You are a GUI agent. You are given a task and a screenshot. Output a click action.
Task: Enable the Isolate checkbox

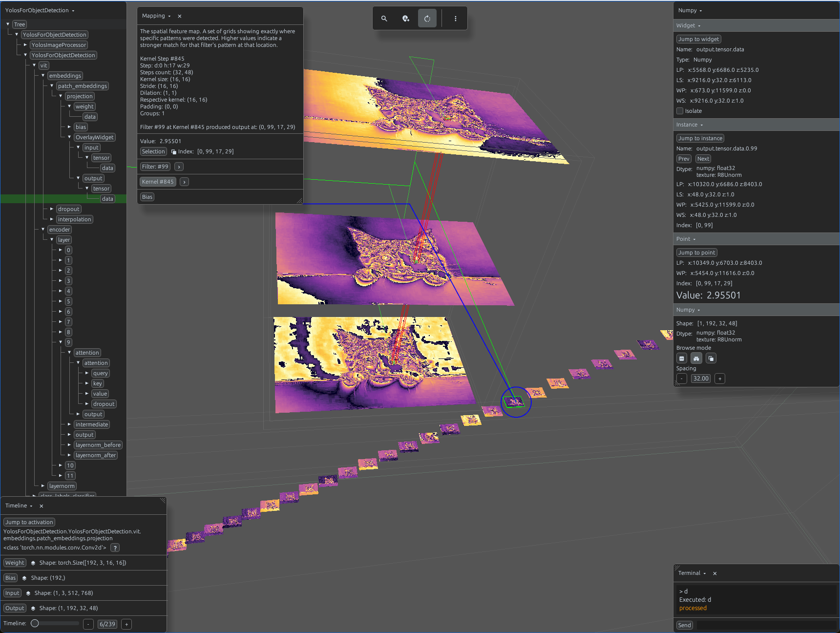point(680,111)
